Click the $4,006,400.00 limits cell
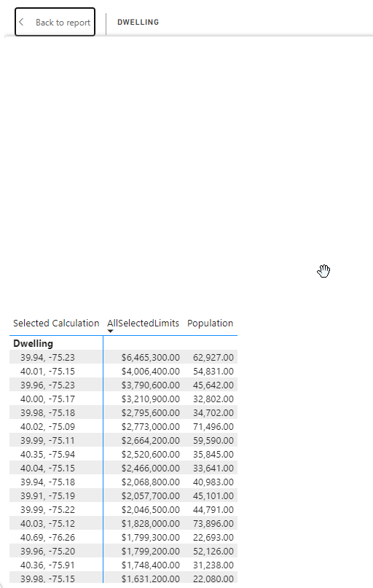The height and width of the screenshot is (588, 373). tap(150, 372)
